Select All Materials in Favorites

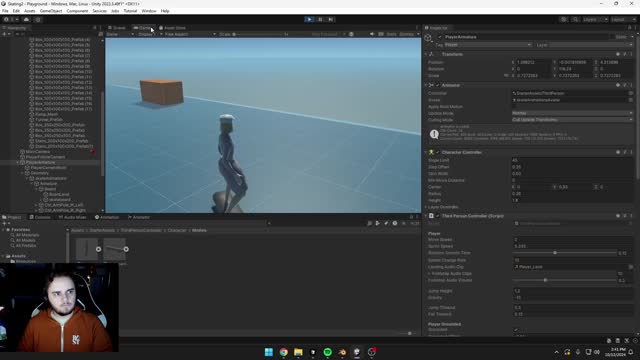(x=27, y=235)
